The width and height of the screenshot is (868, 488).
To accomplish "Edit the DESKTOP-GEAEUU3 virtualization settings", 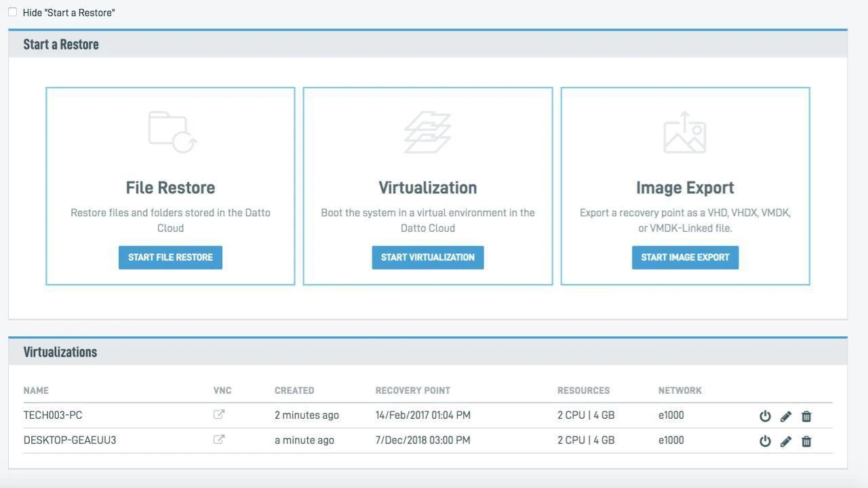I will tap(786, 441).
